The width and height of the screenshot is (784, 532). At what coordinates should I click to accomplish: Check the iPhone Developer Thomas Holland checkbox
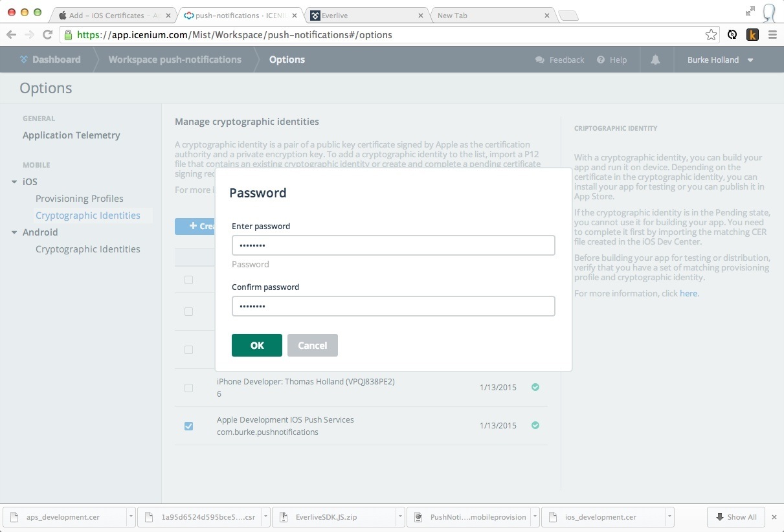[188, 388]
